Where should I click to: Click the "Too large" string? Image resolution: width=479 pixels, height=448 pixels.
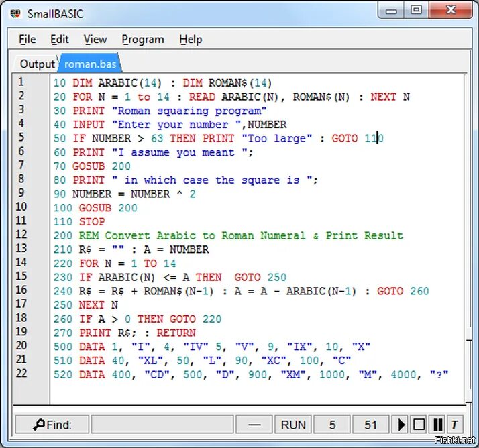[x=277, y=139]
